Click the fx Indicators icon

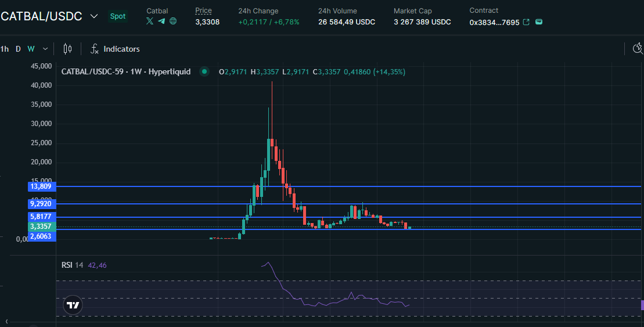[x=95, y=49]
